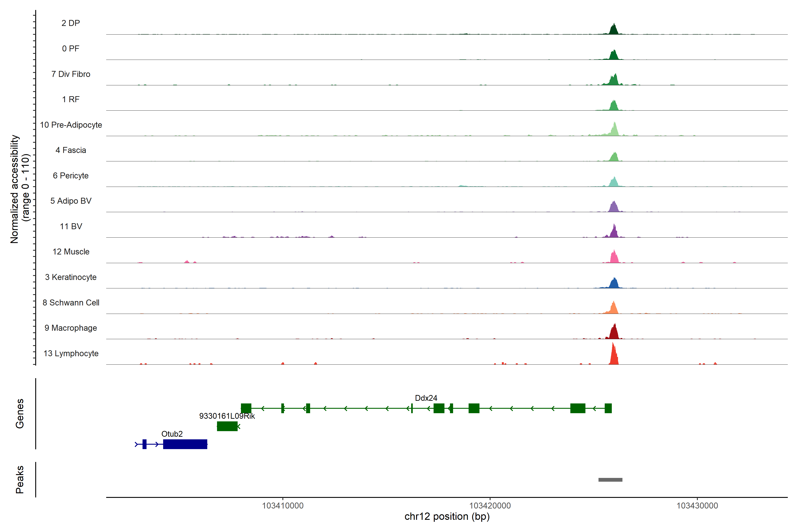Image resolution: width=798 pixels, height=532 pixels.
Task: Click the 10 Pre-Adipocyte track label
Action: pyautogui.click(x=71, y=125)
